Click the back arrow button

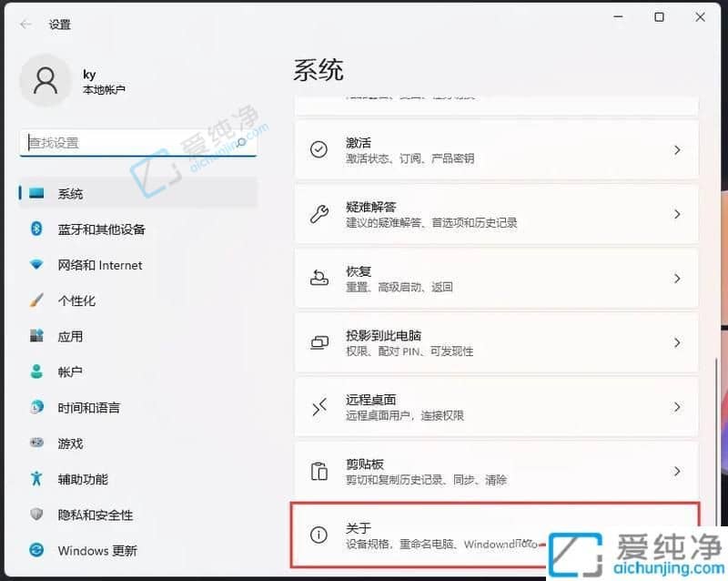pos(25,25)
